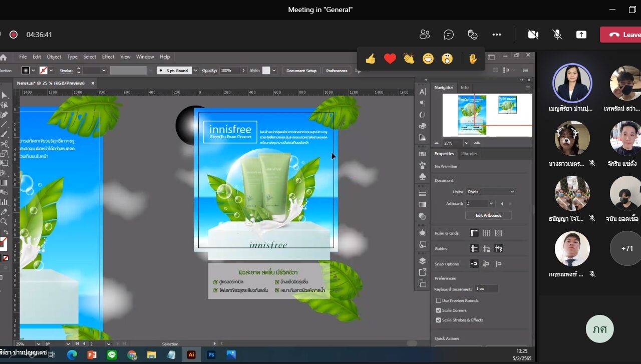Open the brush definition dropdown
The height and width of the screenshot is (364, 641).
(195, 71)
